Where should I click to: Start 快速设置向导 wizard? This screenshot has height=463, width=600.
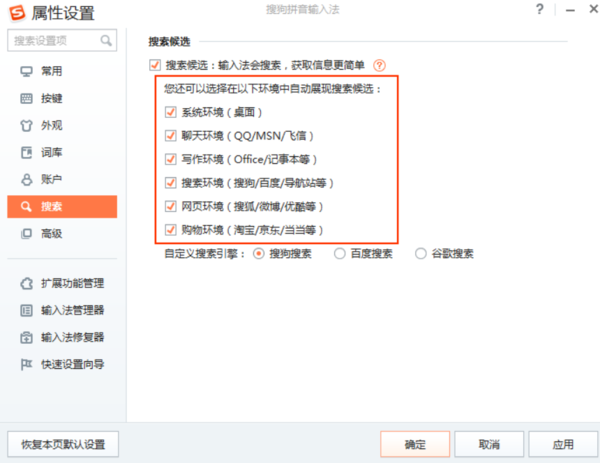pyautogui.click(x=72, y=364)
